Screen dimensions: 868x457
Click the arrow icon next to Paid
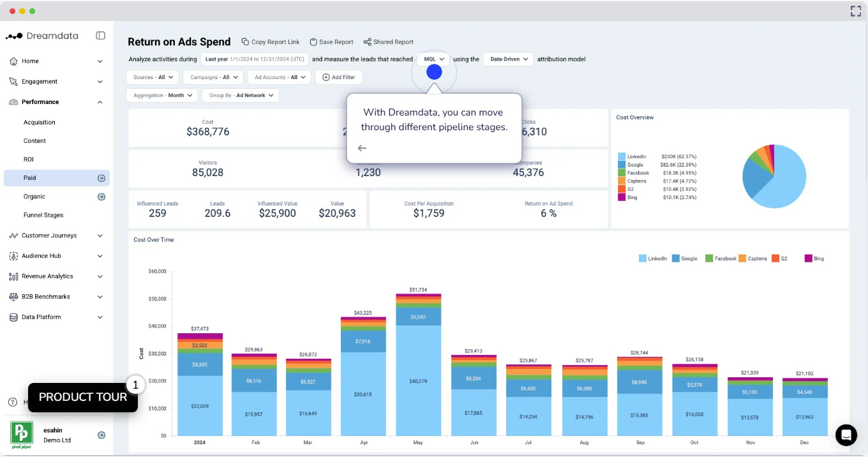coord(101,177)
